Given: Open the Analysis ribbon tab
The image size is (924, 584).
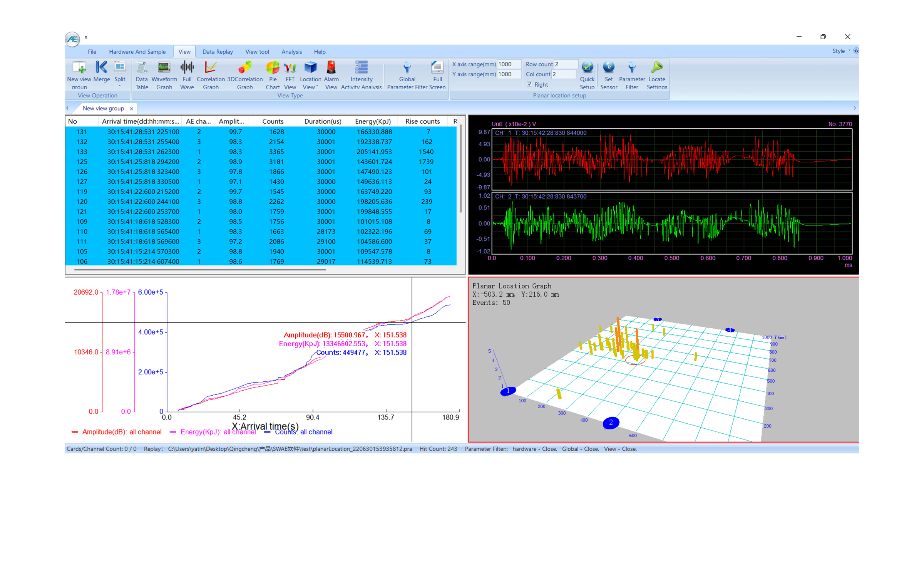Looking at the screenshot, I should pos(291,52).
